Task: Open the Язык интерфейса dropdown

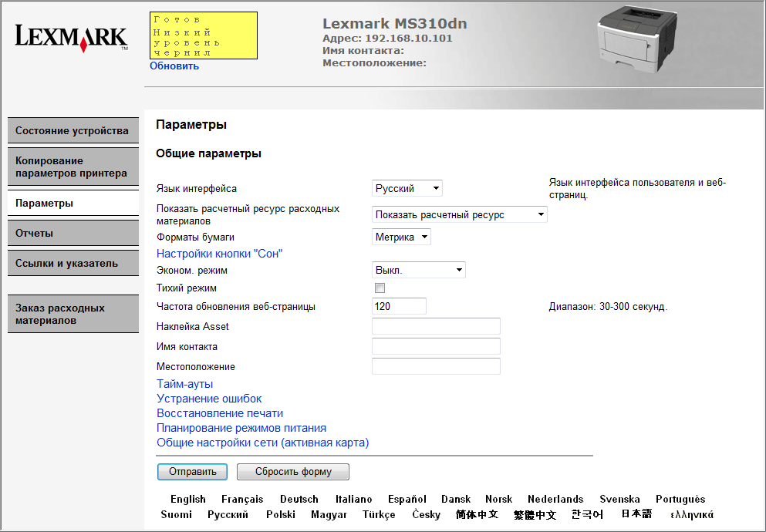Action: click(x=407, y=188)
